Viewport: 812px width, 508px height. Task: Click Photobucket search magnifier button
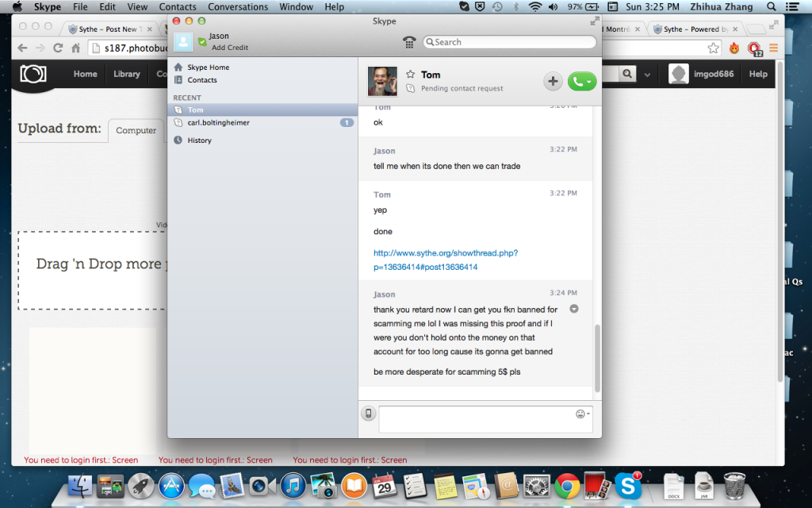tap(627, 74)
